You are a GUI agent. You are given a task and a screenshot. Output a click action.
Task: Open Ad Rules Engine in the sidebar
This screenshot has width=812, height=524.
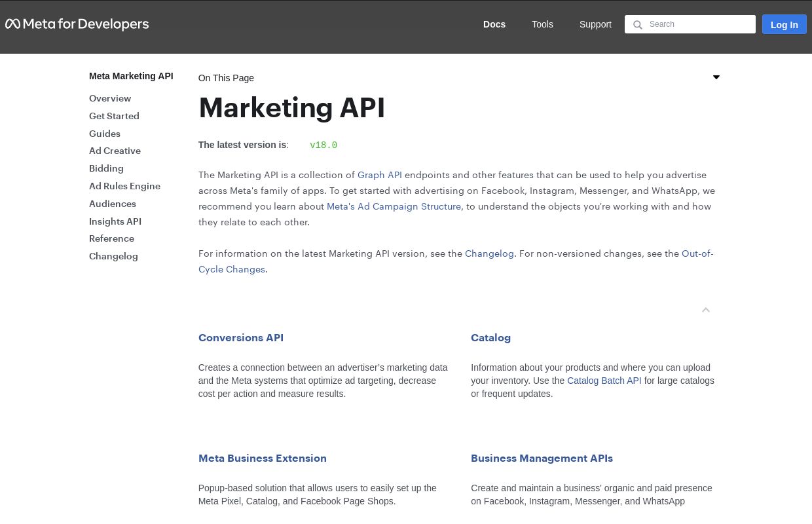[x=124, y=186]
